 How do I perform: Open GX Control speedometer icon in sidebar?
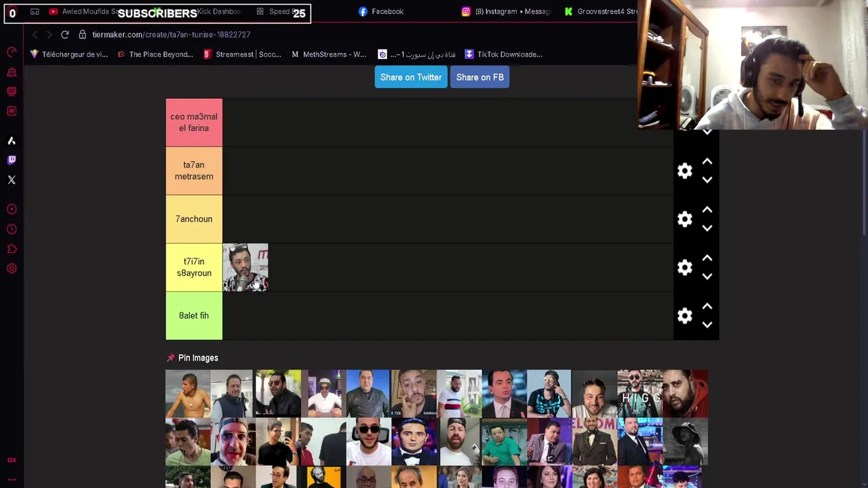12,52
